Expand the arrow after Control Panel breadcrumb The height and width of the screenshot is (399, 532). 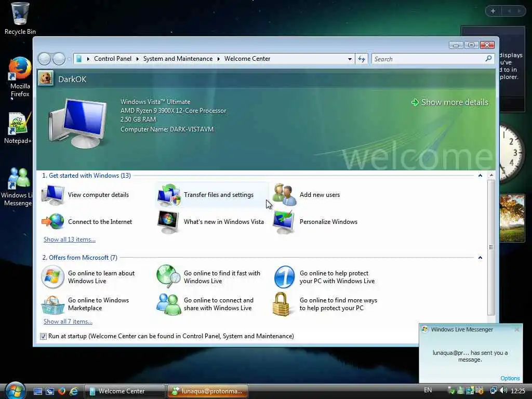pos(137,59)
